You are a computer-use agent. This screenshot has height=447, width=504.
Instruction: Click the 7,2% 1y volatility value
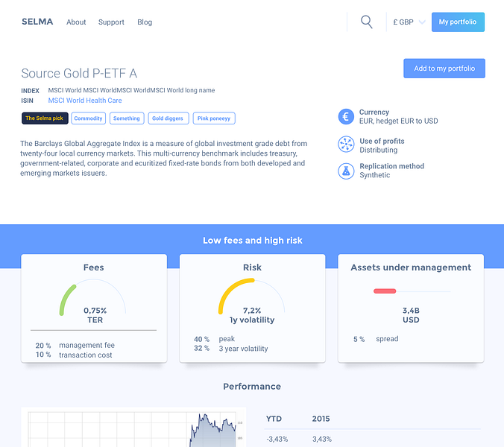pos(252,315)
